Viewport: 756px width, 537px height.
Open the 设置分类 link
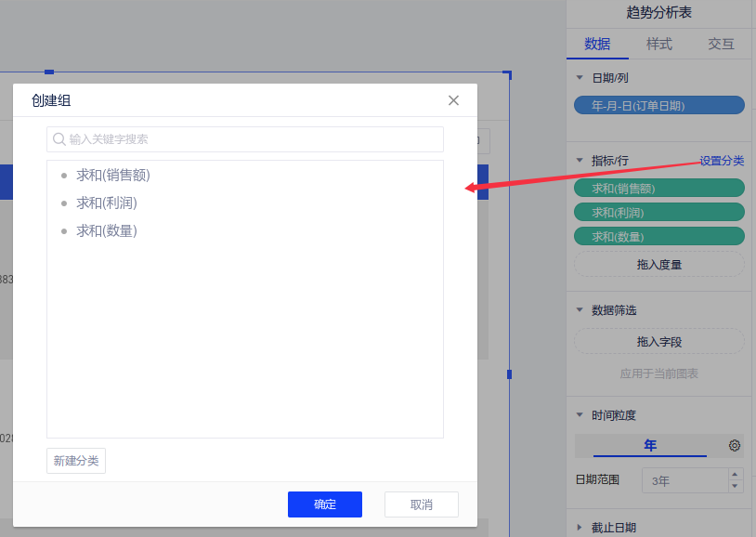coord(722,161)
